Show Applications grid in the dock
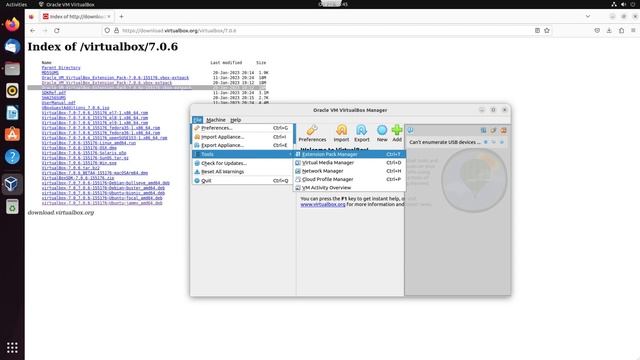Viewport: 640px width, 360px height. pyautogui.click(x=12, y=347)
